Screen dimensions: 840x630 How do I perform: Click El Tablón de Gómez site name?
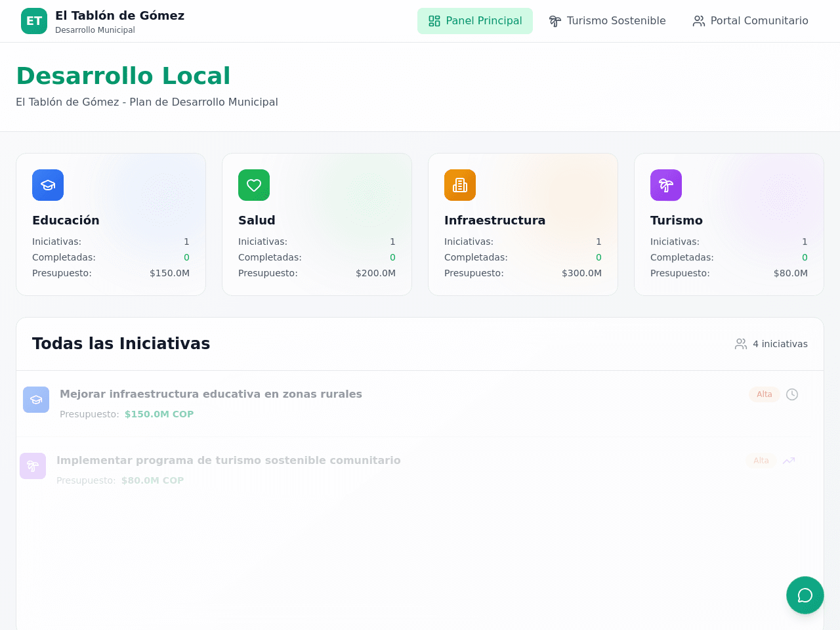(119, 16)
